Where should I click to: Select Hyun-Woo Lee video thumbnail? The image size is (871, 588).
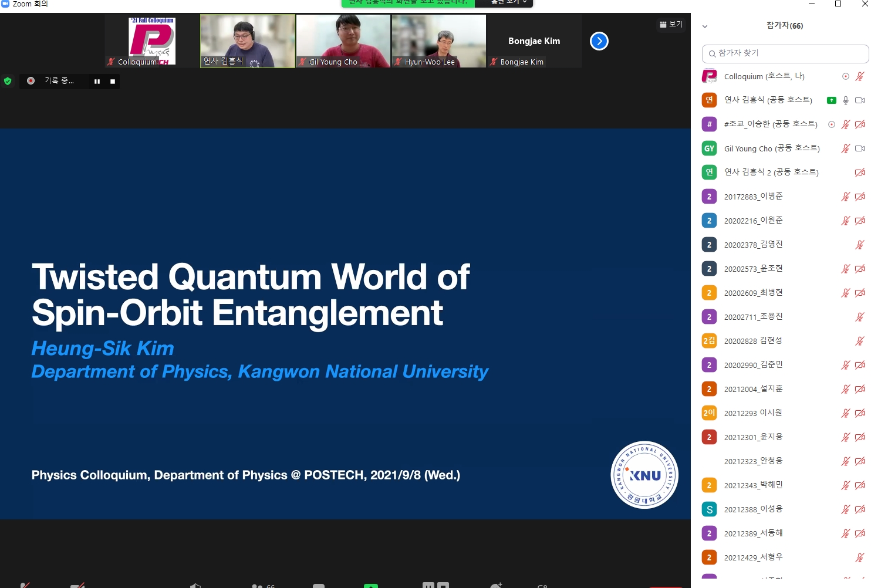439,41
